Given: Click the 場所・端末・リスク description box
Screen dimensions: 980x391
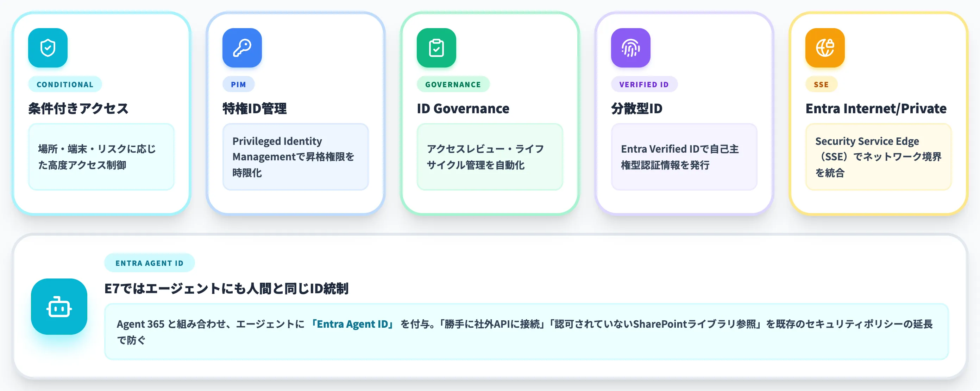Looking at the screenshot, I should pos(101,156).
